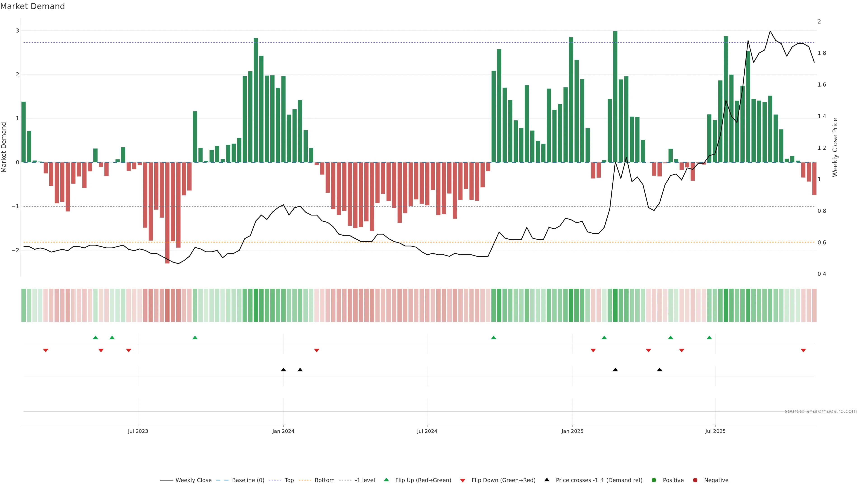The height and width of the screenshot is (488, 868).
Task: Click the Bottom legend line icon
Action: tap(305, 480)
